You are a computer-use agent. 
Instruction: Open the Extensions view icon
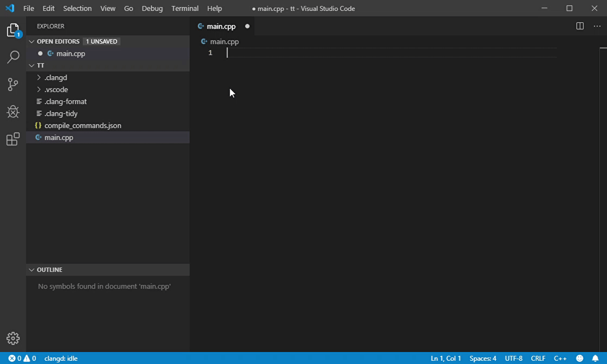point(13,139)
